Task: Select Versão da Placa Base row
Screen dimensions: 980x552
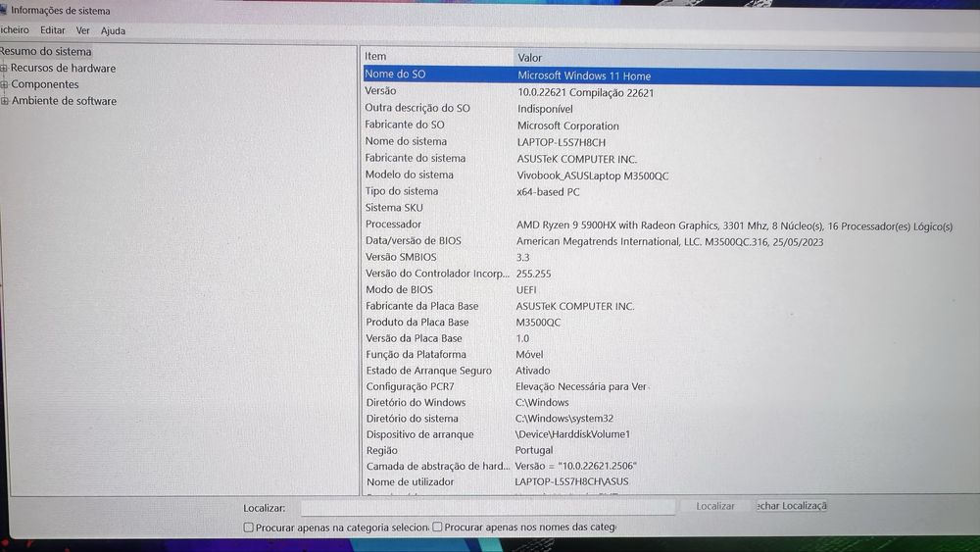Action: [x=671, y=338]
